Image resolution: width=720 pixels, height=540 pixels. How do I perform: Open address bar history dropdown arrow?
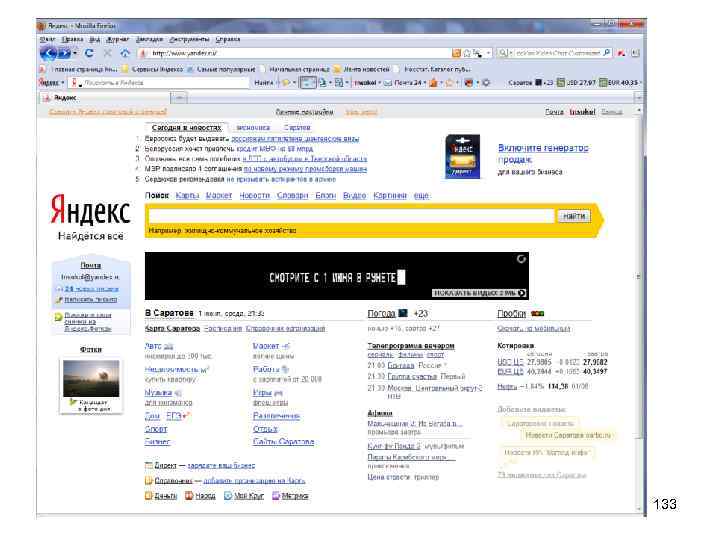(x=488, y=53)
